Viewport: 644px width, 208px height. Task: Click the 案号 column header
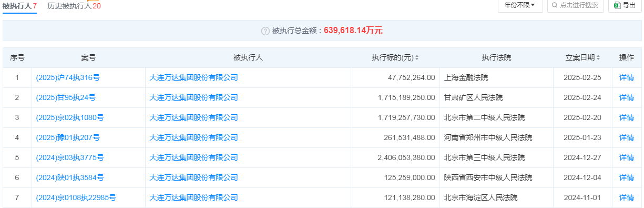coord(88,58)
